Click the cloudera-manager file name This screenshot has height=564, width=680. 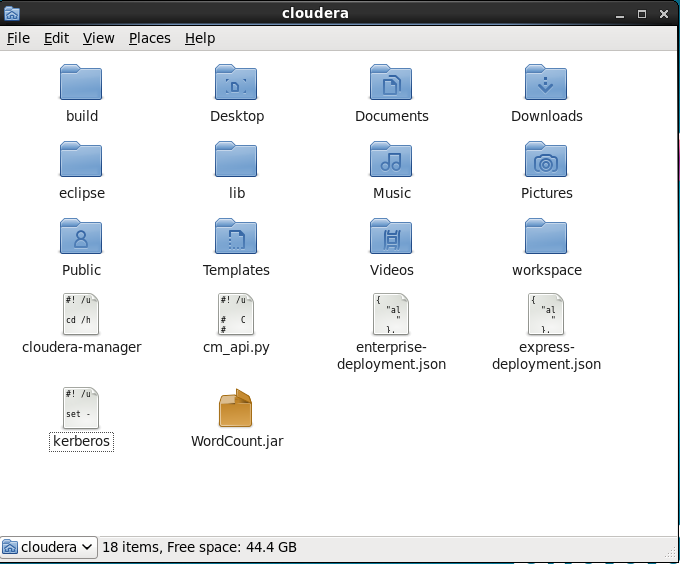[82, 347]
